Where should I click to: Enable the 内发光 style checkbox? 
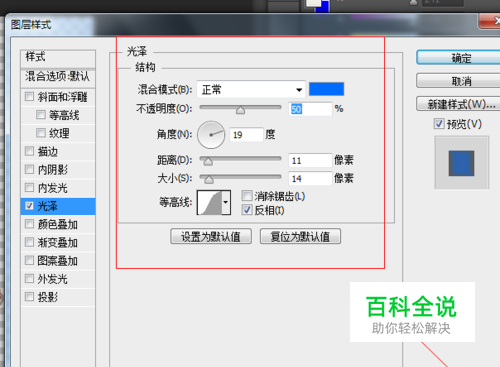pos(29,188)
